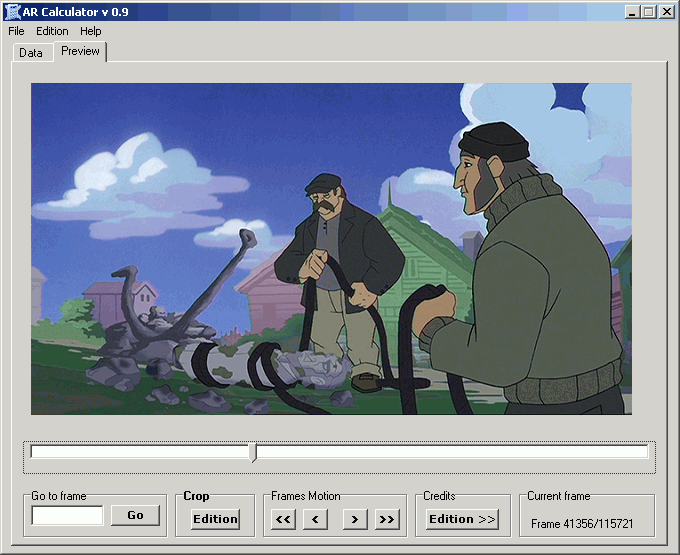Open the Help menu
This screenshot has width=680, height=555.
[x=91, y=31]
